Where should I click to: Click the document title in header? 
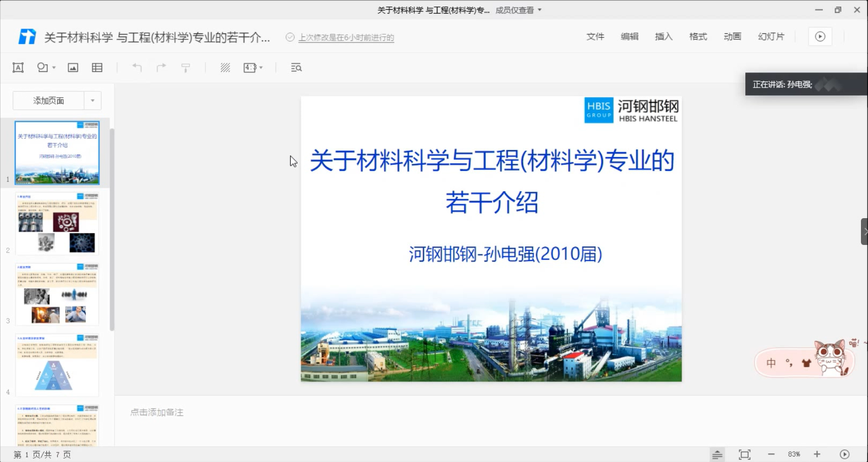click(157, 38)
